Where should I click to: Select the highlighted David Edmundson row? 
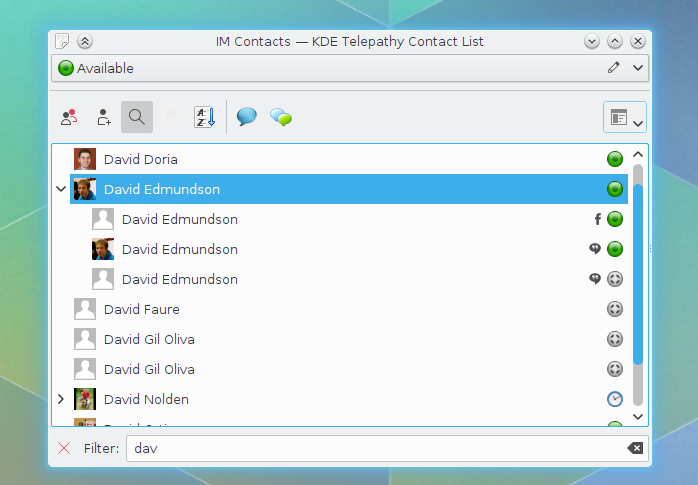click(x=349, y=189)
